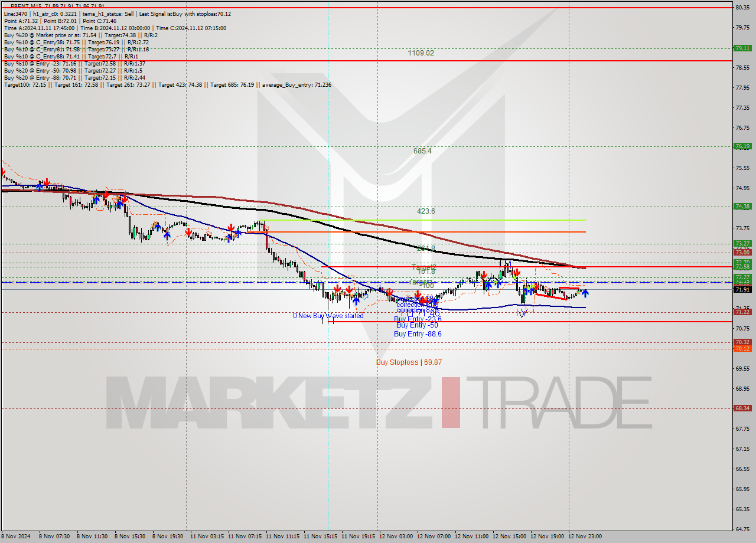Click the red 70.32 price tag
Viewport: 756px width, 543px height.
pos(742,342)
